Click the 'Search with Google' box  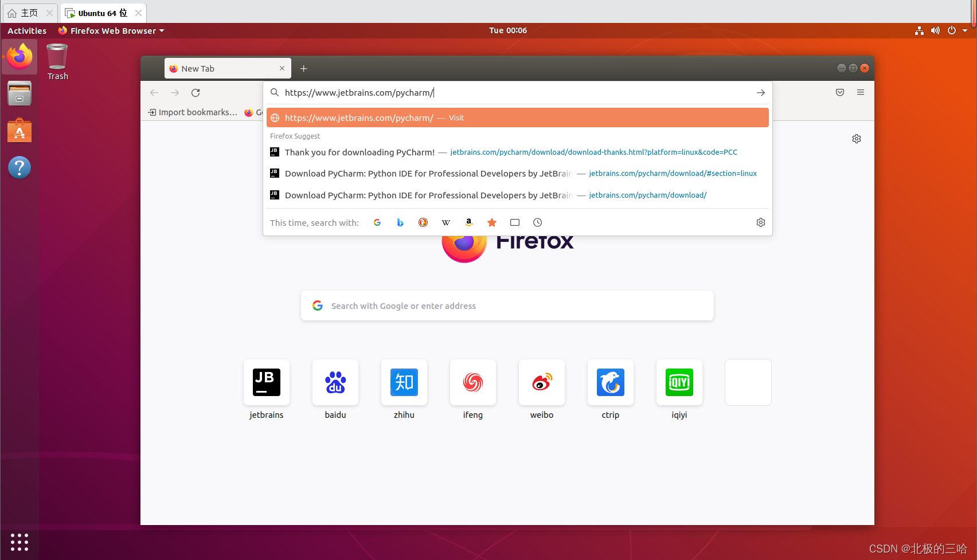click(507, 306)
